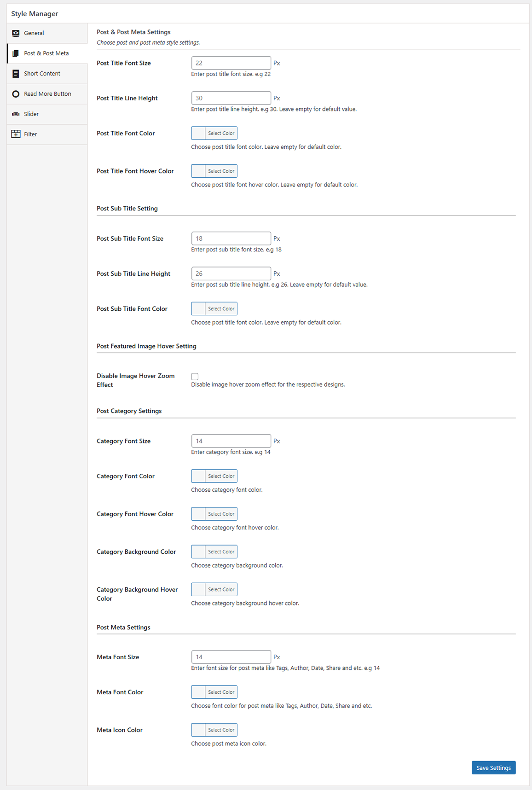Select Color for Post Title Font Color
The width and height of the screenshot is (532, 790).
click(x=214, y=133)
